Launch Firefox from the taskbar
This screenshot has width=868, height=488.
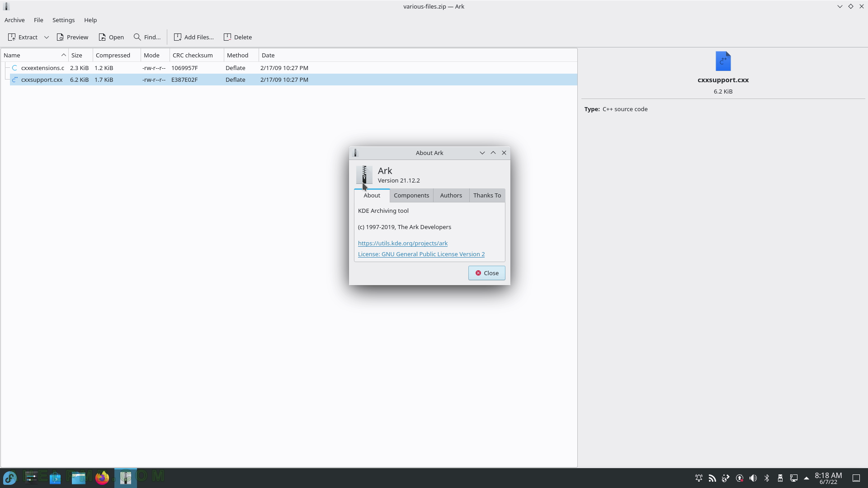(102, 478)
